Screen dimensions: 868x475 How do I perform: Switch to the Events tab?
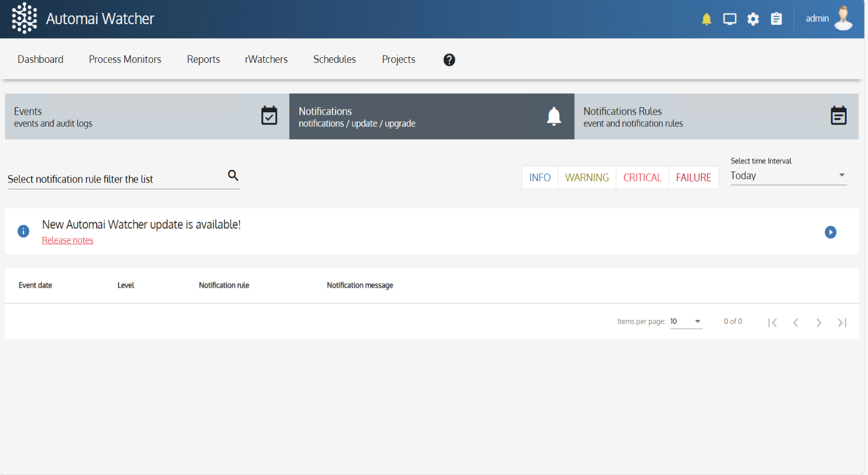coord(147,116)
